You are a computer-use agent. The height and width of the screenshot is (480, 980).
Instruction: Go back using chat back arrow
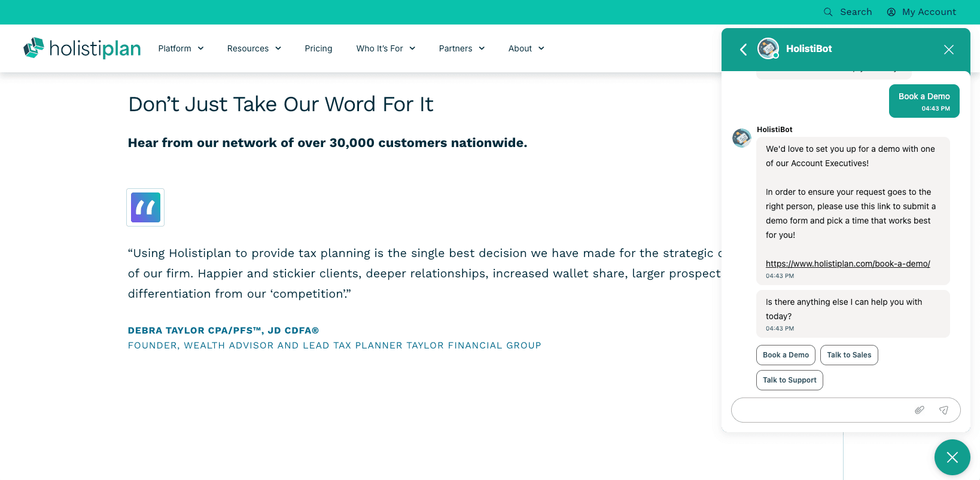(744, 50)
